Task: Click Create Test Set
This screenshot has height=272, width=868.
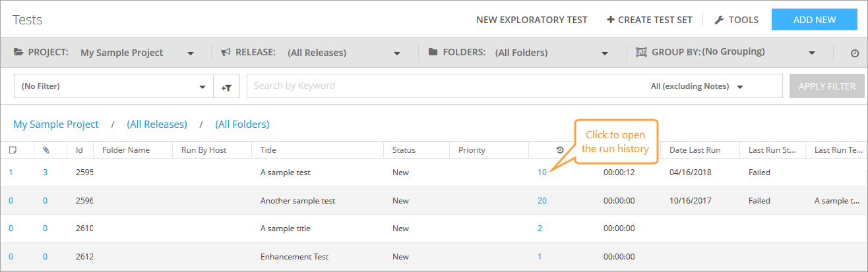Action: pos(650,20)
